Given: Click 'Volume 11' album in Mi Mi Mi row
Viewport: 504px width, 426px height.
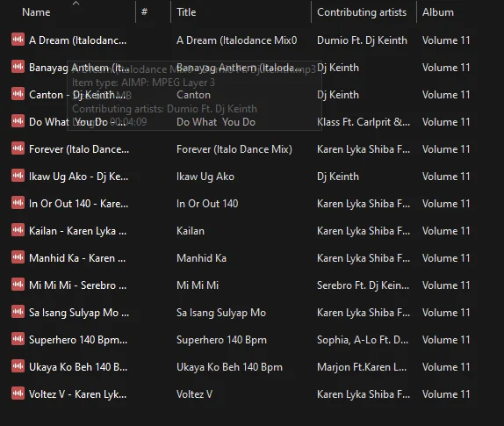Looking at the screenshot, I should coord(446,285).
